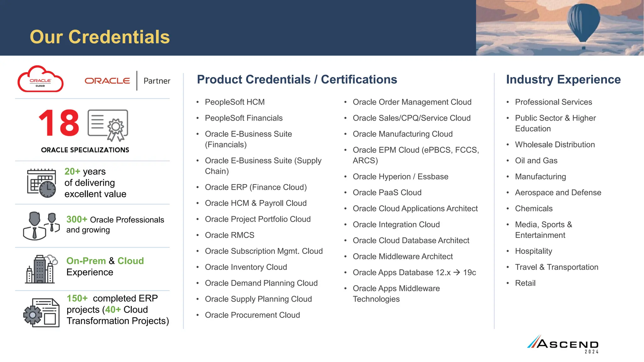The height and width of the screenshot is (362, 644).
Task: Click the Our Credentials title
Action: 100,37
